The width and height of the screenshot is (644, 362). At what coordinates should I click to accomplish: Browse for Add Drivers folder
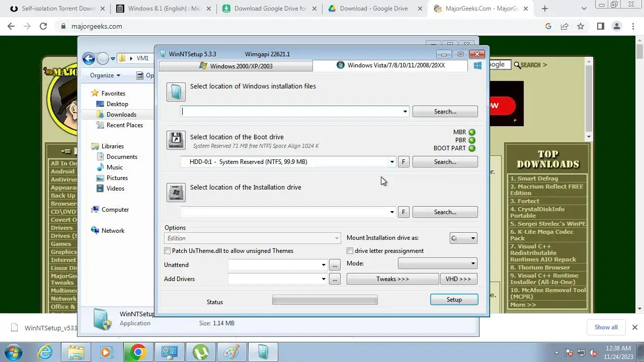coord(335,279)
